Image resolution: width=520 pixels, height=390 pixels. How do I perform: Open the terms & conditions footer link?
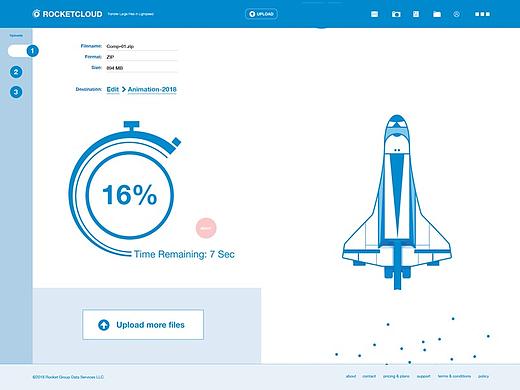454,376
